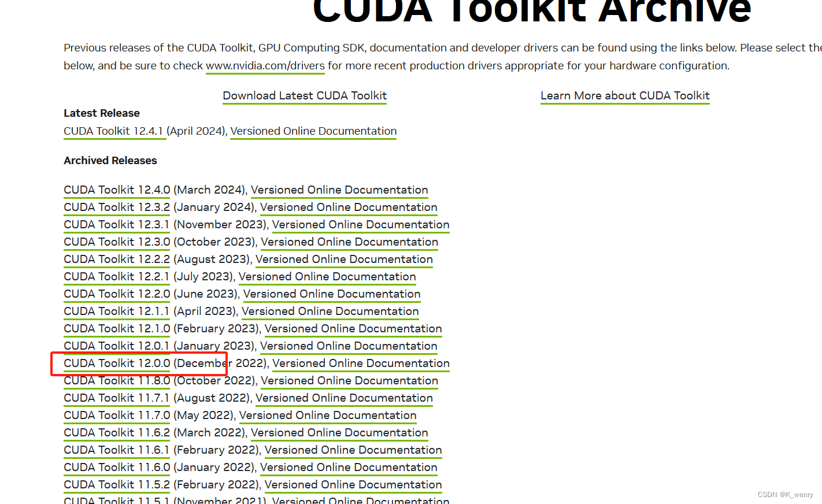Click CUDA Toolkit 11.6.1 link
This screenshot has height=504, width=822.
(x=117, y=450)
